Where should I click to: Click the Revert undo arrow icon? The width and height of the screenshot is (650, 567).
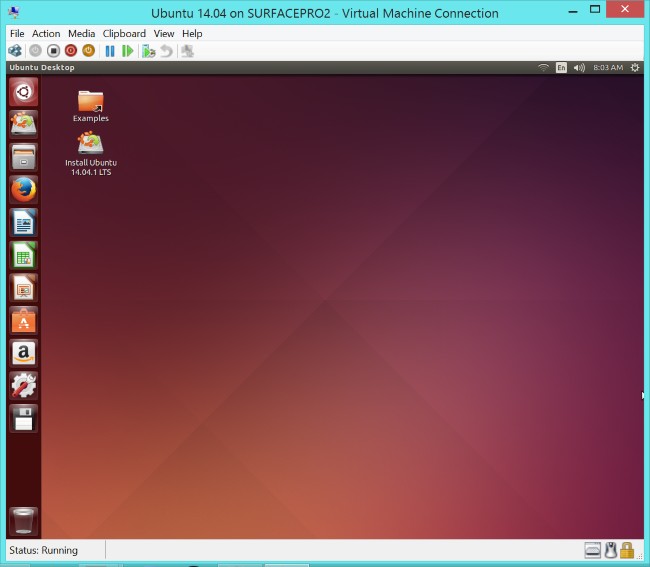166,51
